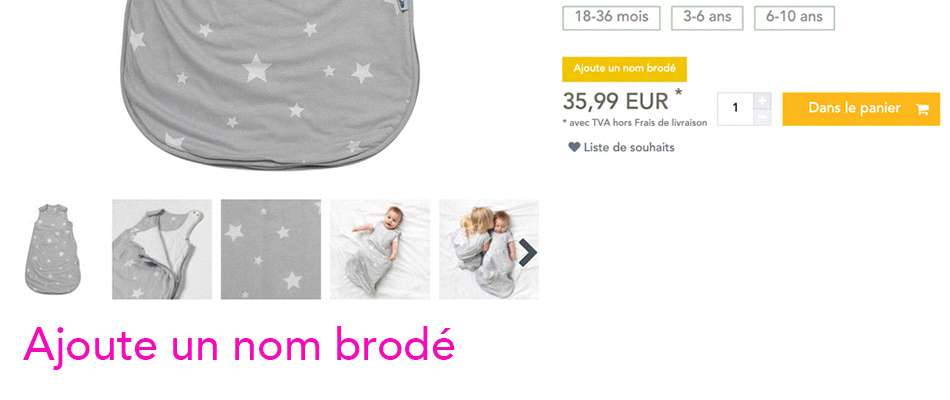Pick the 6-10 ans size option
Viewport: 950px width, 400px height.
[x=794, y=18]
